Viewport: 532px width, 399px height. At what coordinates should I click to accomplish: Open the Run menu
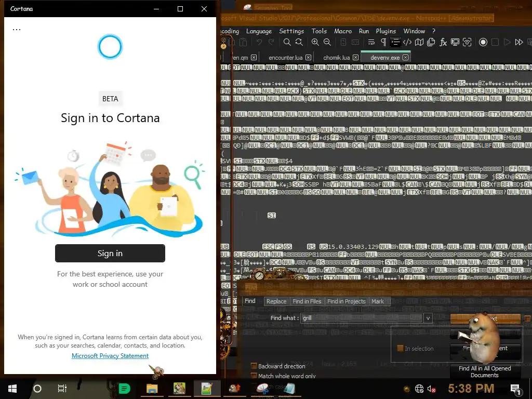pos(364,31)
